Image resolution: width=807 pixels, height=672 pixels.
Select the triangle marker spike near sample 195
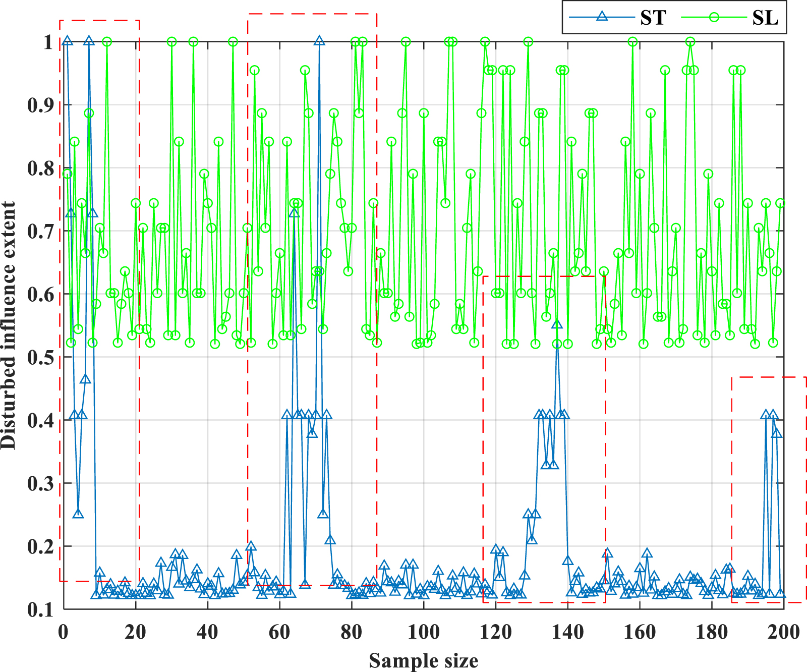765,414
